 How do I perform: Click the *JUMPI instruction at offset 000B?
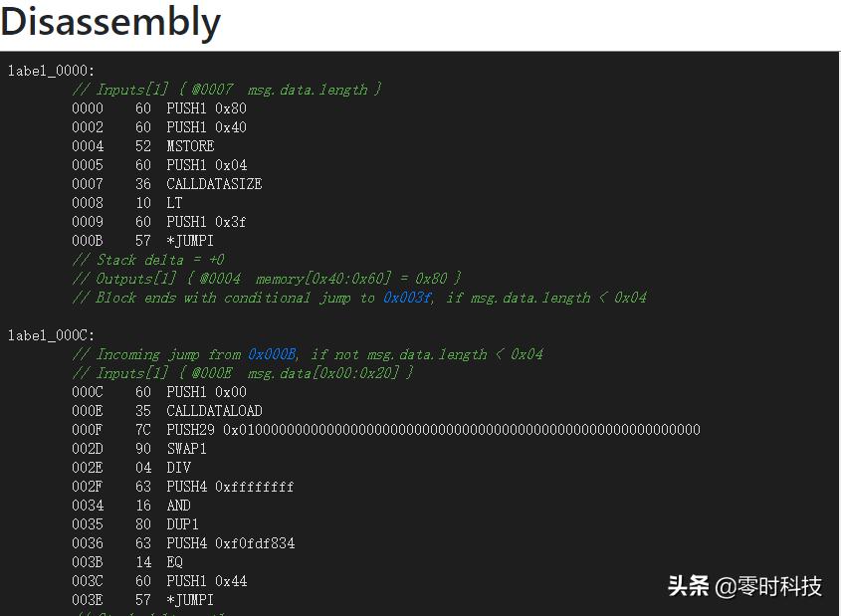click(x=190, y=241)
